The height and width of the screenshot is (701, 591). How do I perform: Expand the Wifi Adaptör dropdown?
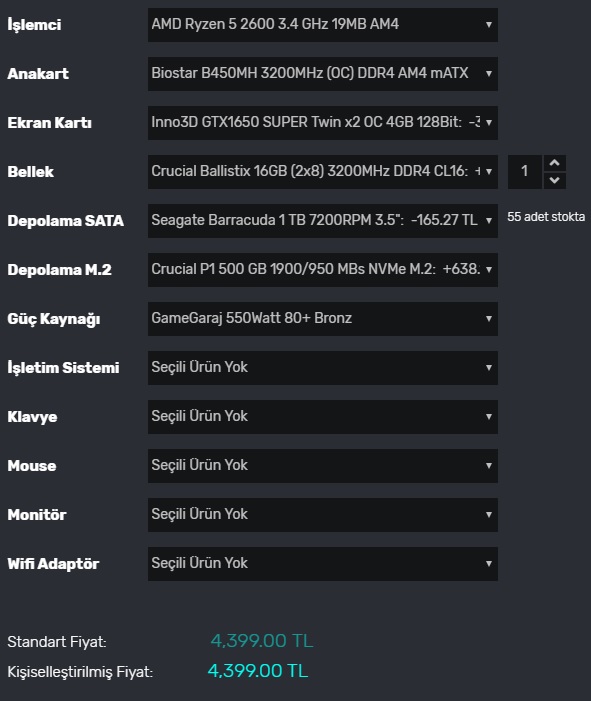(x=323, y=563)
